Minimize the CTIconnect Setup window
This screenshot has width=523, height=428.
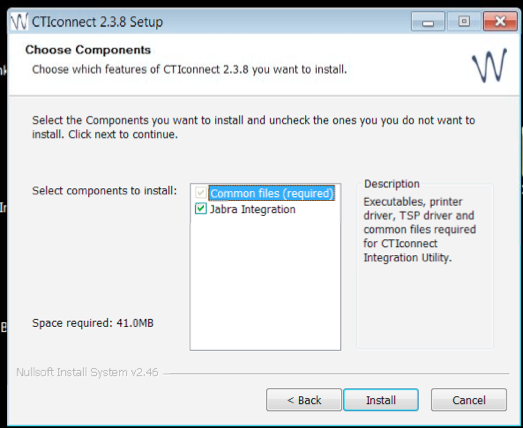click(428, 22)
